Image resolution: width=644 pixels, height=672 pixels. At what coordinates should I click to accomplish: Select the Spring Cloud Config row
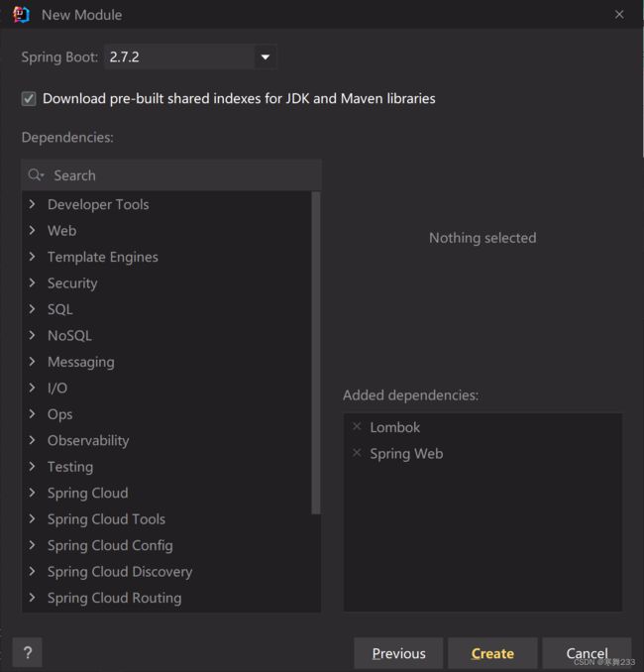pos(167,545)
